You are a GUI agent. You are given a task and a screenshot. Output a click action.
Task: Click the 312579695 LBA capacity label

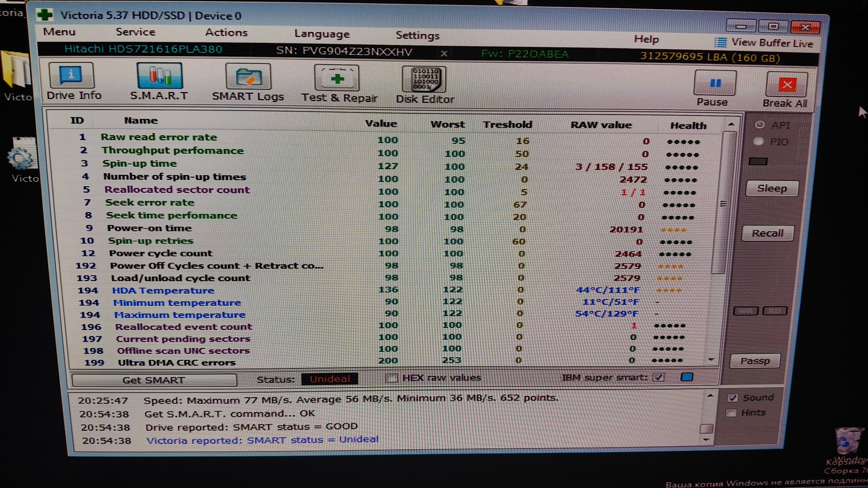click(x=710, y=57)
